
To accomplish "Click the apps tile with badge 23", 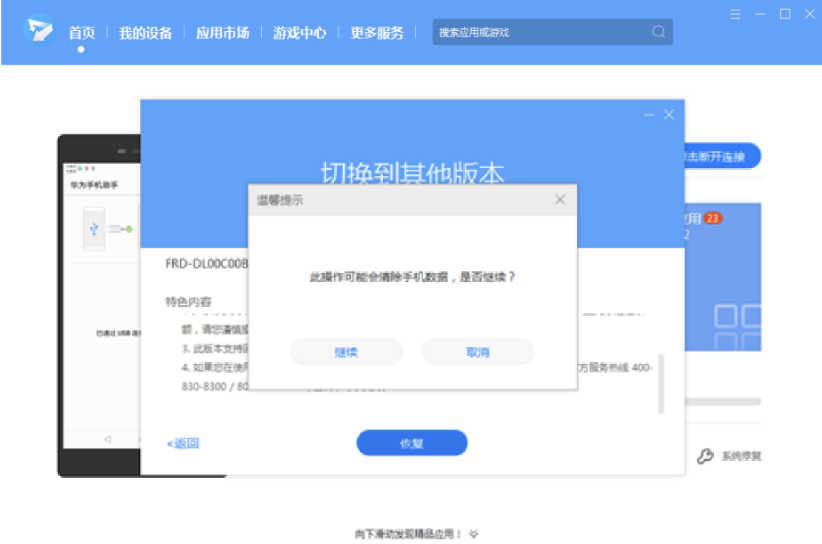I will coord(723,277).
